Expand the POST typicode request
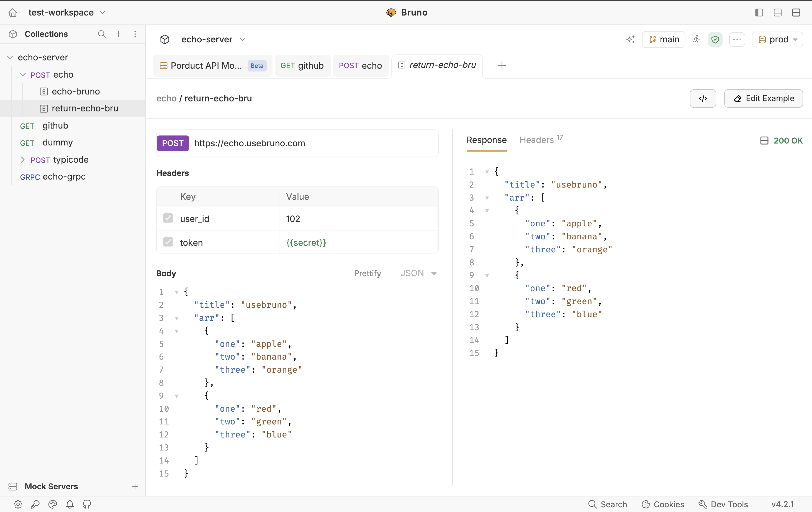This screenshot has height=512, width=812. click(x=23, y=160)
